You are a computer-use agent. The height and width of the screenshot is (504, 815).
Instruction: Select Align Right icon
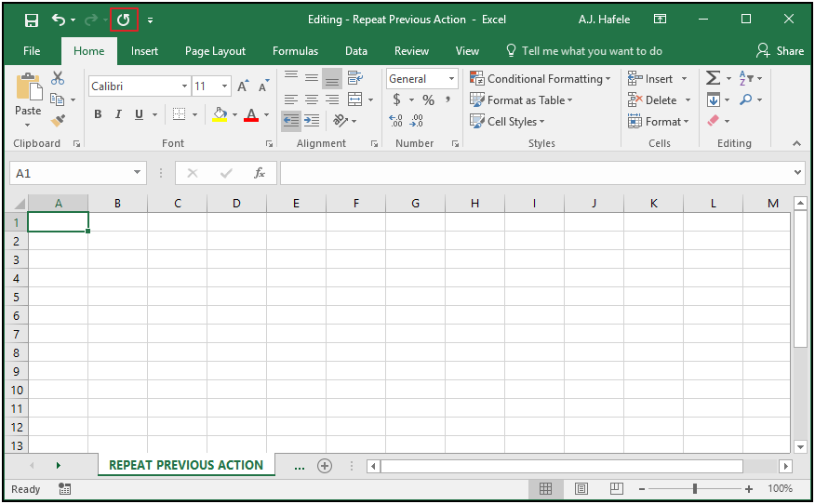[x=331, y=99]
